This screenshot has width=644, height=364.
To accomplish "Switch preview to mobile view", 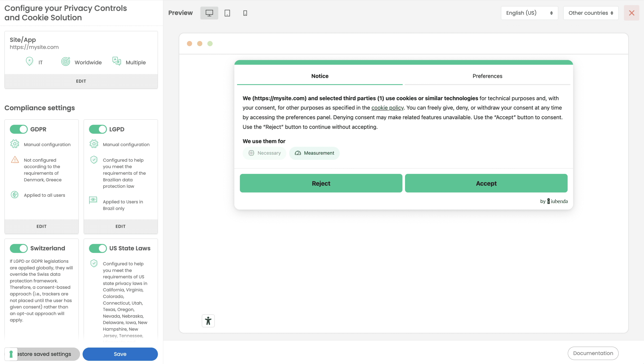I will [245, 13].
